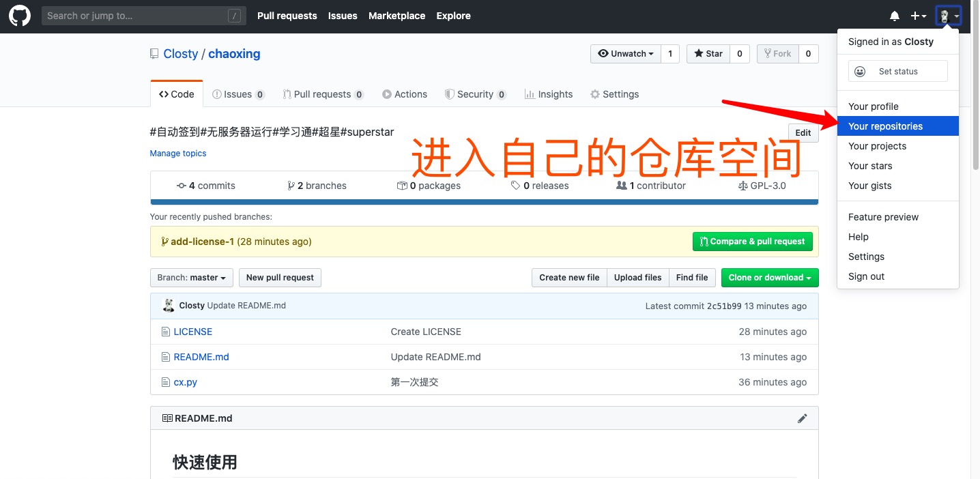View the 2 branches
This screenshot has width=980, height=479.
[317, 186]
